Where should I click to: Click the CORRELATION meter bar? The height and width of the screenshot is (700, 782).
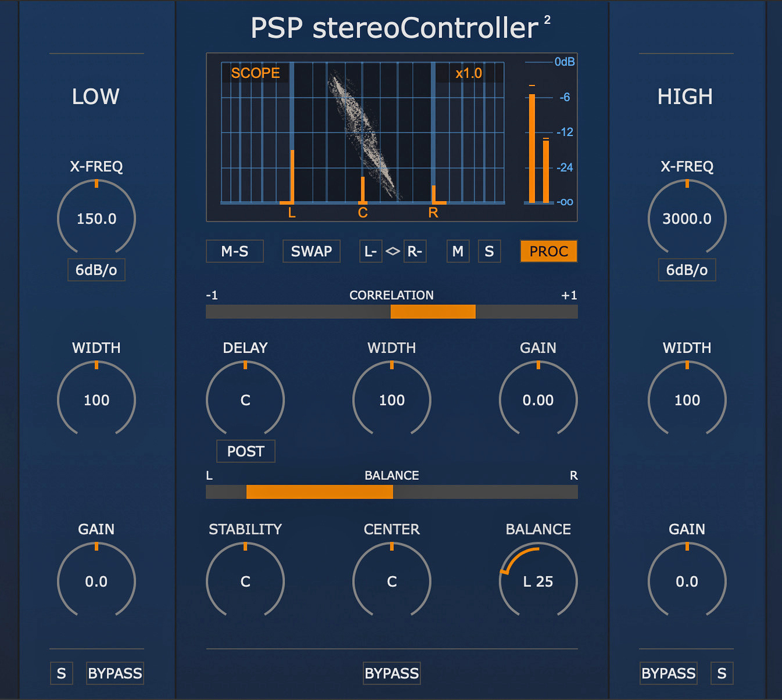[392, 312]
